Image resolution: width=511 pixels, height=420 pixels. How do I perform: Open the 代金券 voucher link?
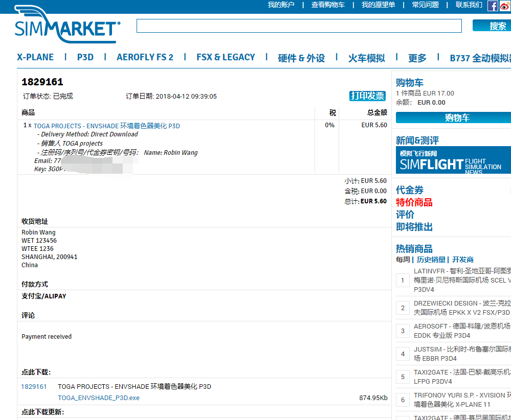click(x=410, y=190)
